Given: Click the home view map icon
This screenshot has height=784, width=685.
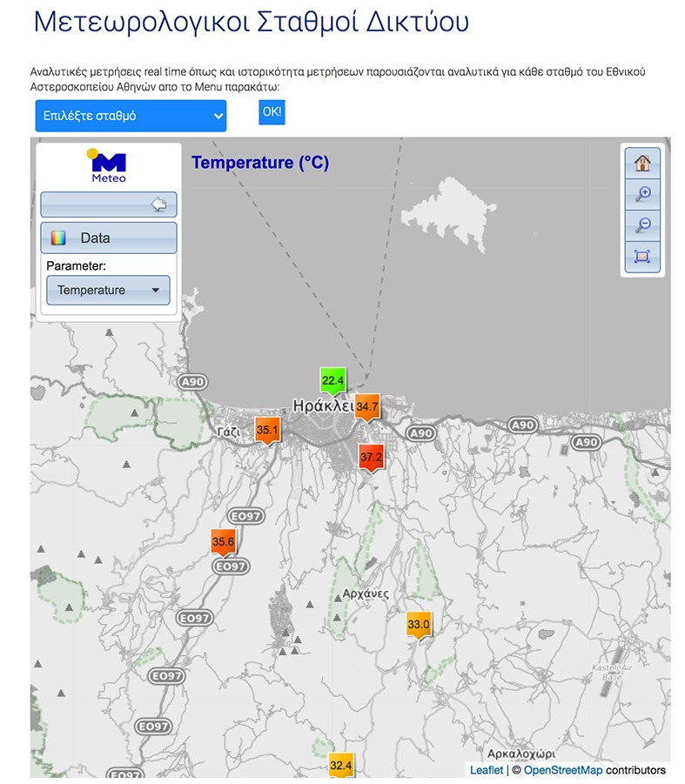Looking at the screenshot, I should [x=642, y=163].
